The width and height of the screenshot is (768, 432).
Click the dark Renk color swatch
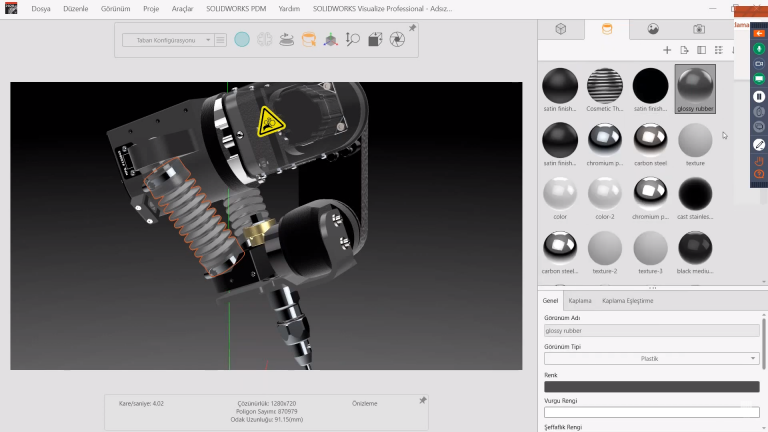point(651,386)
